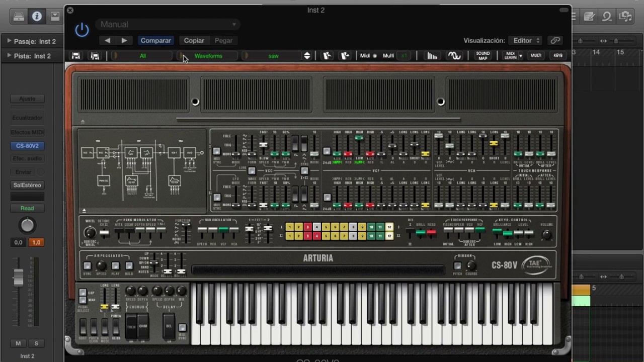This screenshot has height=362, width=644.
Task: Step presets with up/down arrows
Action: pos(307,56)
